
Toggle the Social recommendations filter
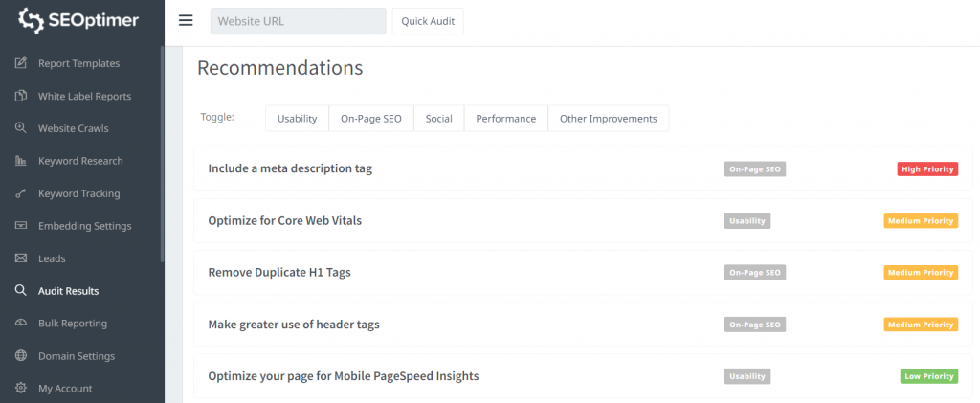click(438, 119)
